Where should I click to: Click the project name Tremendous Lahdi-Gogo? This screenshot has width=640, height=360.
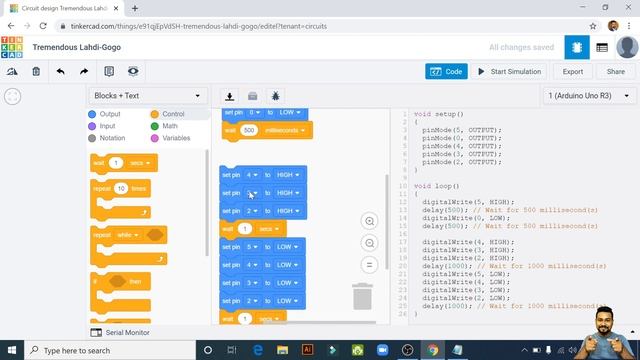[77, 47]
